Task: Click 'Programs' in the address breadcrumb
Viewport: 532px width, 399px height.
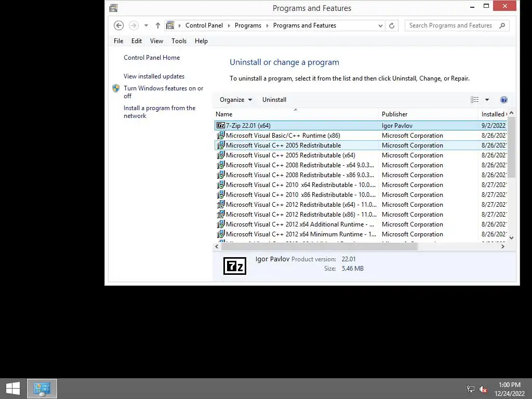Action: pyautogui.click(x=248, y=25)
